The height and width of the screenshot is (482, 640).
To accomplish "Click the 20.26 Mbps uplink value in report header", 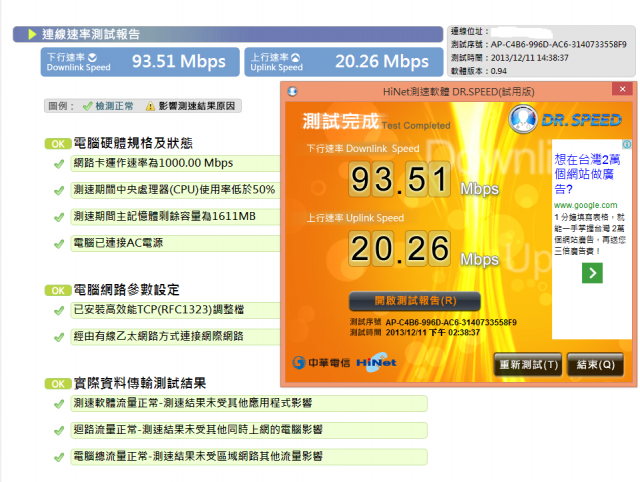I will (382, 62).
